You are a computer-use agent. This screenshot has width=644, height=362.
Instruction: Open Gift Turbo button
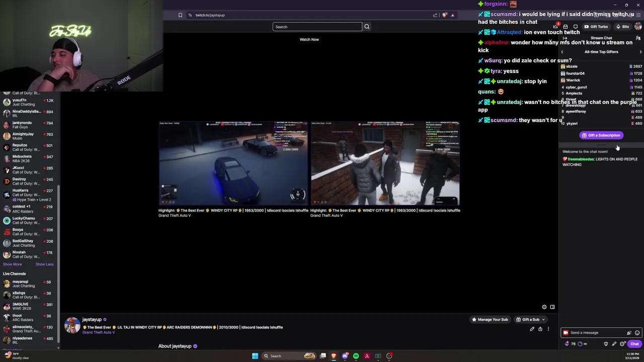pyautogui.click(x=596, y=27)
